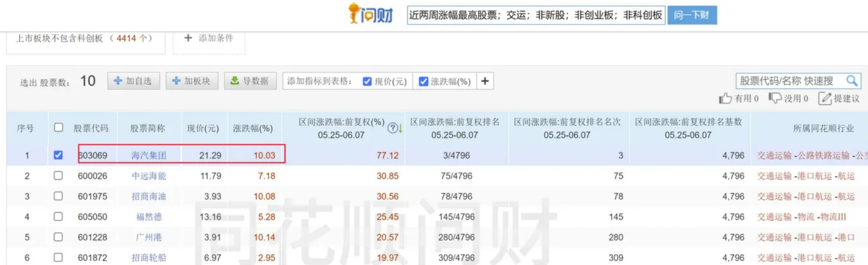The image size is (868, 265).
Task: Click stock code 605050
Action: (93, 217)
